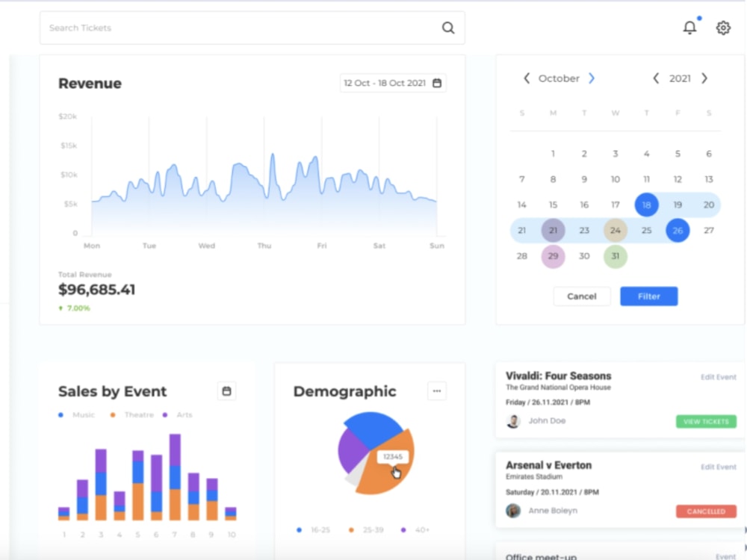747x560 pixels.
Task: Click the $96,685.41 total revenue value
Action: [x=96, y=290]
